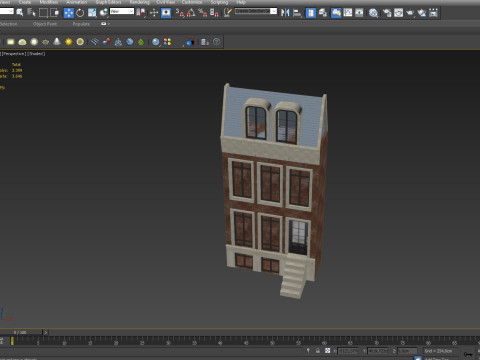480x360 pixels.
Task: Toggle Percent Snap on the toolbar
Action: coord(202,13)
